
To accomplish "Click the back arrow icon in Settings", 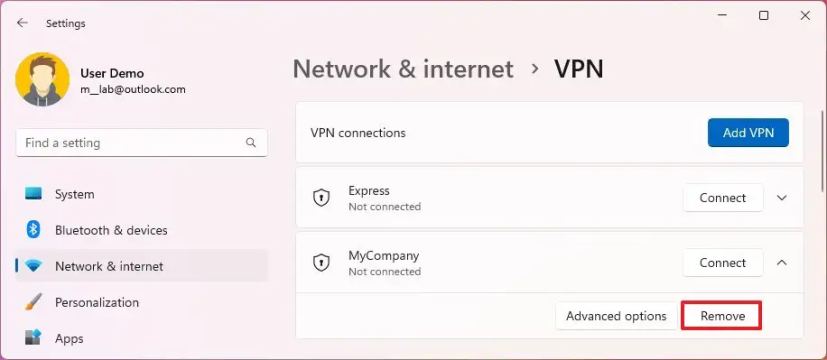I will 22,23.
